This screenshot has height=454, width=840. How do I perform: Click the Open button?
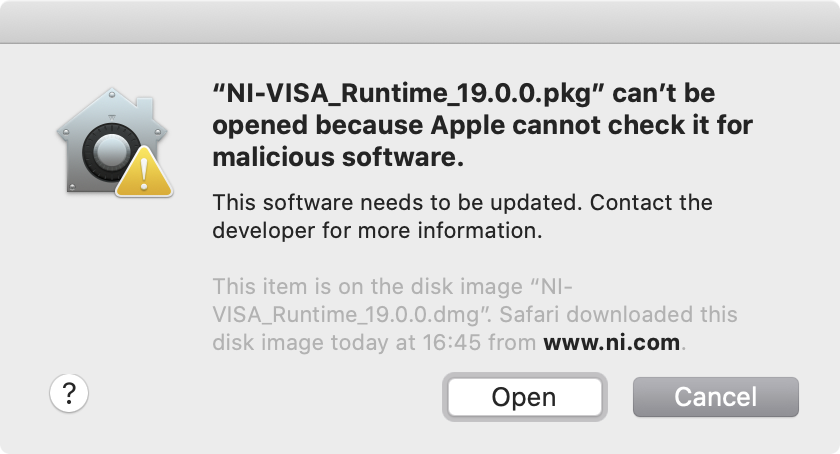(x=524, y=397)
